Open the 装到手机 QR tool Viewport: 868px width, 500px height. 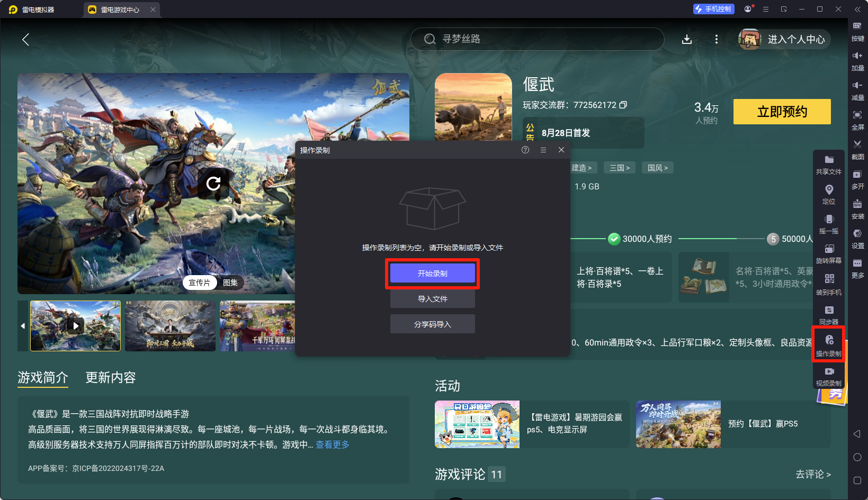coord(829,284)
